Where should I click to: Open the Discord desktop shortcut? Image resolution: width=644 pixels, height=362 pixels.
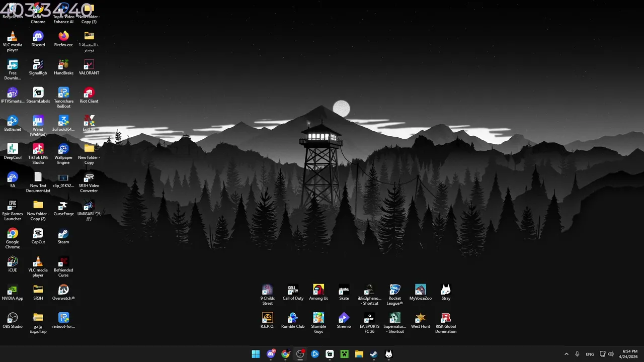point(38,39)
